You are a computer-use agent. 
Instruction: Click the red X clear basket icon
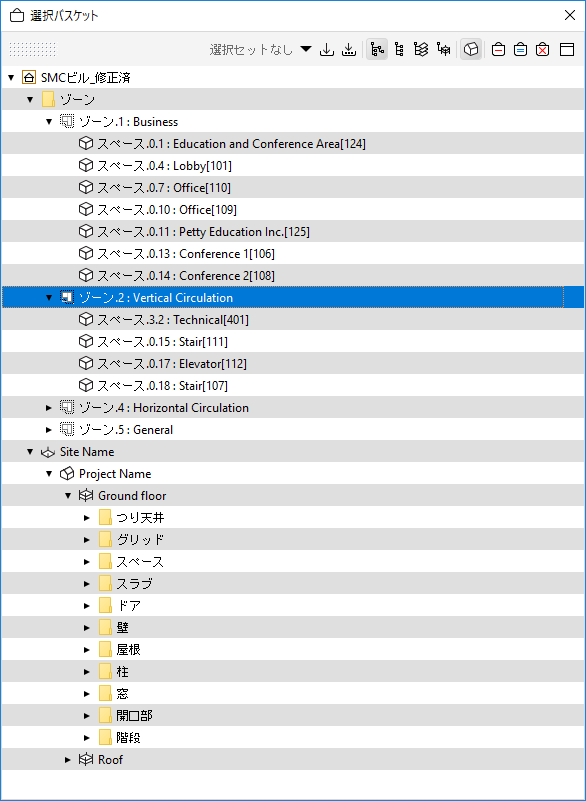543,50
